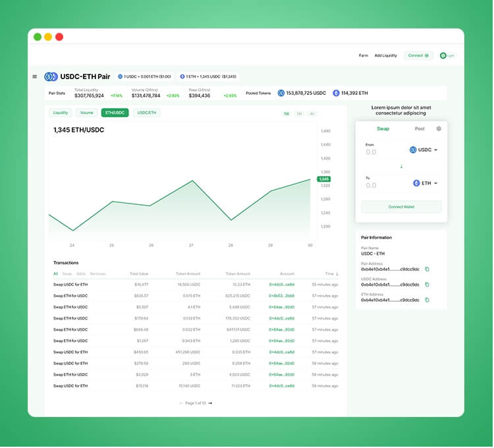The width and height of the screenshot is (494, 448).
Task: Select the 1M time range
Action: pos(299,114)
